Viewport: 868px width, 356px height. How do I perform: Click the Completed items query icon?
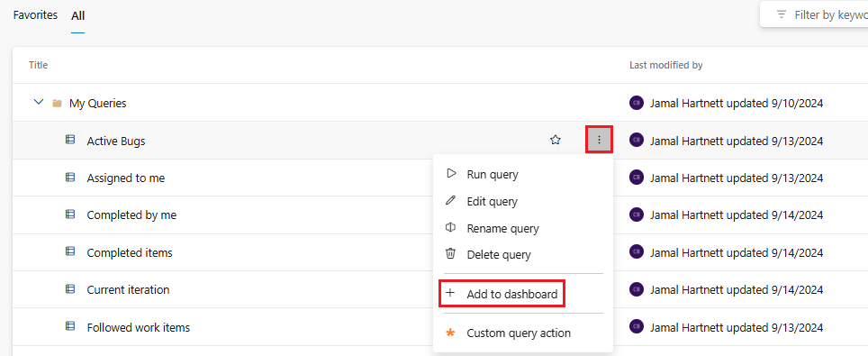70,251
